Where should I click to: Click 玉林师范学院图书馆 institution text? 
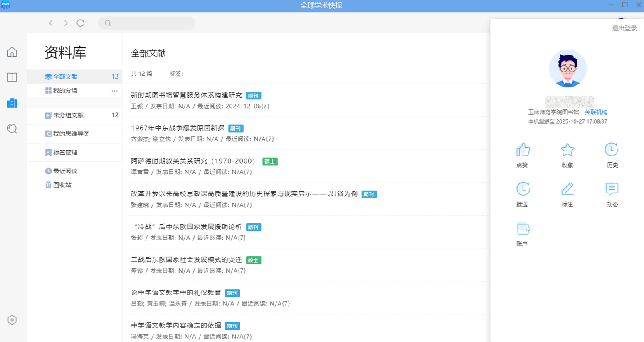coord(553,112)
